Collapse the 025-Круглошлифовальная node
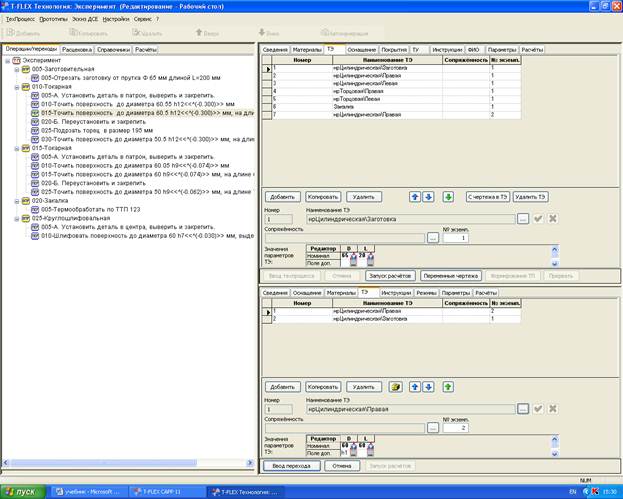Image resolution: width=623 pixels, height=499 pixels. [x=17, y=219]
